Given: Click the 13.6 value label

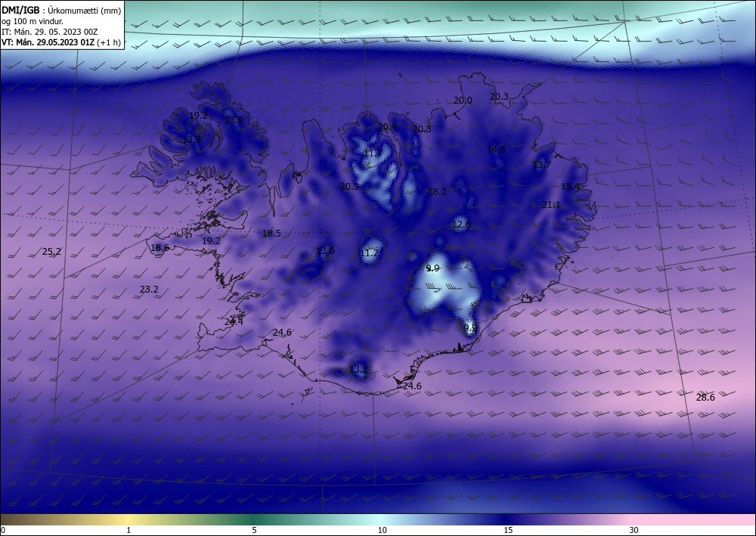Looking at the screenshot, I should [x=325, y=251].
